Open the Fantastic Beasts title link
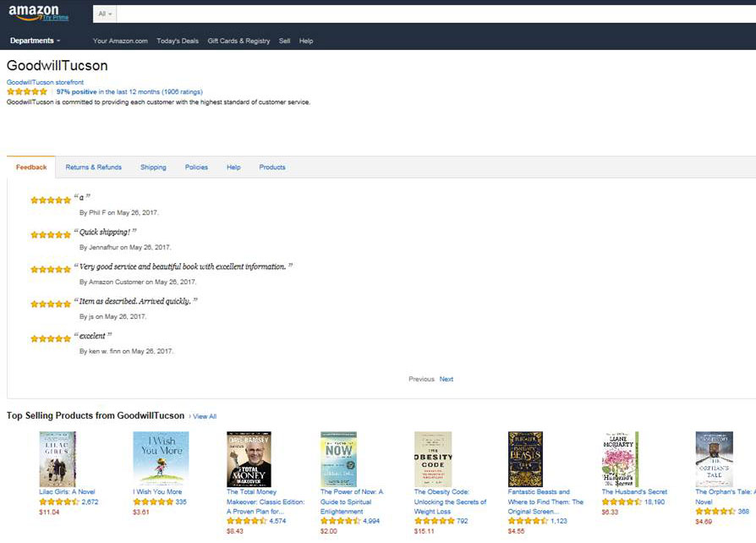Screen dimensions: 756x543 pyautogui.click(x=545, y=502)
